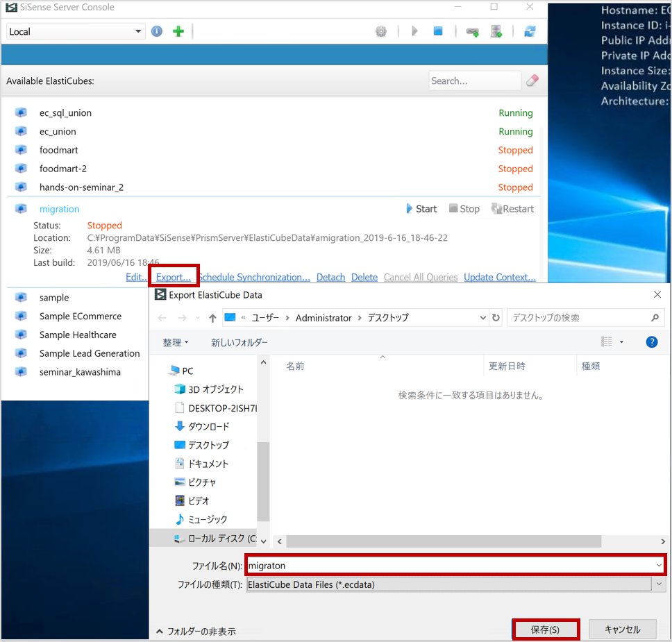Click the Detach link for migration
672x642 pixels.
[x=330, y=277]
